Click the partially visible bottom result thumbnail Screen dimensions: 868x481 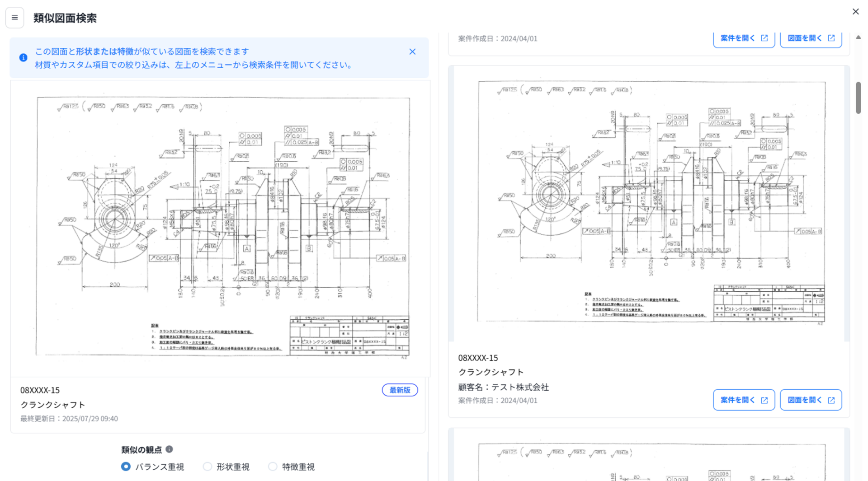pyautogui.click(x=651, y=461)
